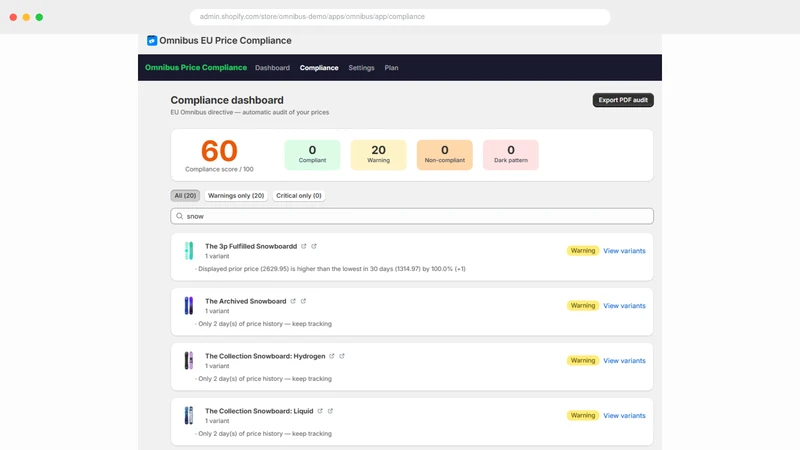View variants for The Archived Snowboard
This screenshot has width=800, height=450.
tap(624, 306)
